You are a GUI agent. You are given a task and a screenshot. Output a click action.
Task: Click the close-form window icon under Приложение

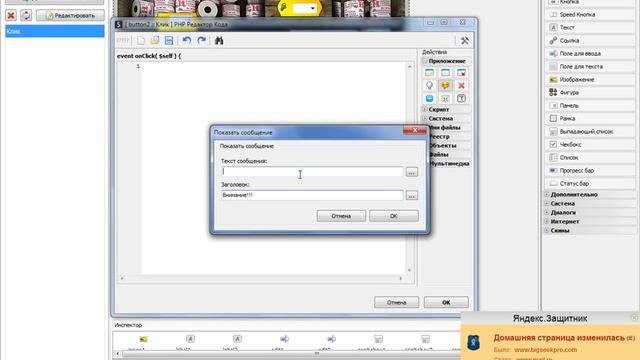click(461, 73)
